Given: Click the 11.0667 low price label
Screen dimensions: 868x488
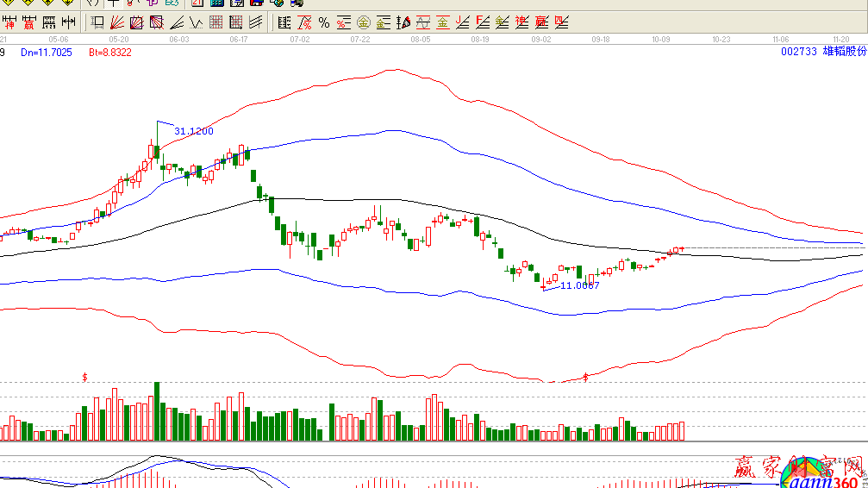Looking at the screenshot, I should coord(579,285).
